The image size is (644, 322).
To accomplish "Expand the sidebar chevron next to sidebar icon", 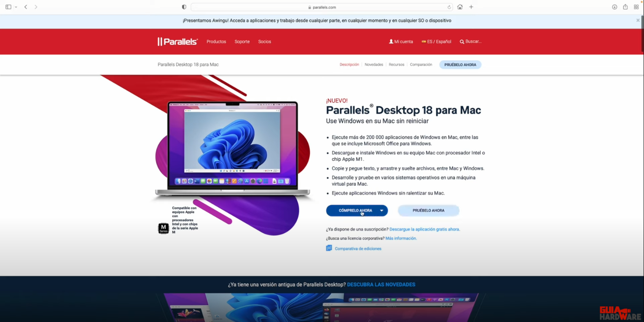I will (16, 7).
